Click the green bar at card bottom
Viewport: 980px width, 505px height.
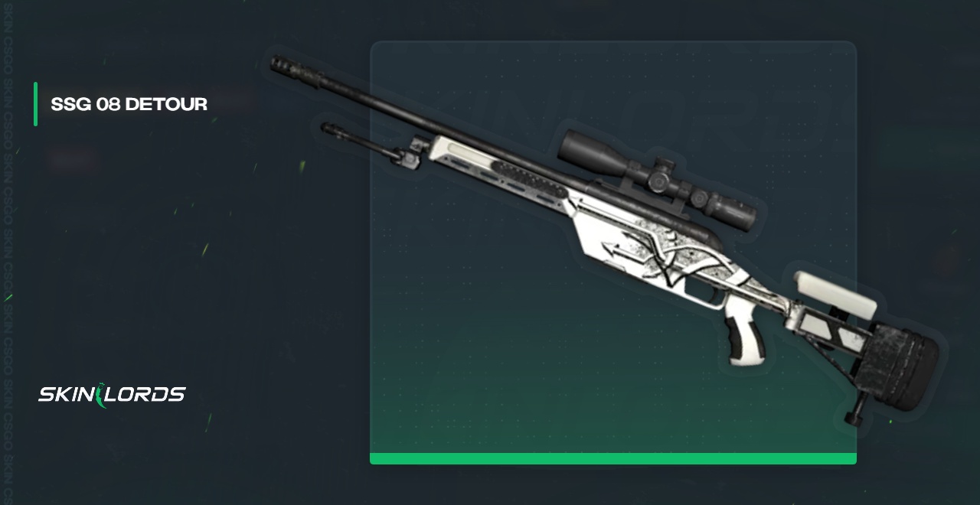point(613,459)
